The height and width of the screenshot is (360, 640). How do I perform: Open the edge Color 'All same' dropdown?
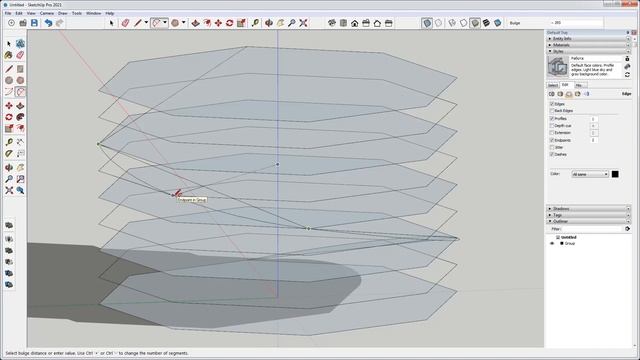pyautogui.click(x=590, y=174)
